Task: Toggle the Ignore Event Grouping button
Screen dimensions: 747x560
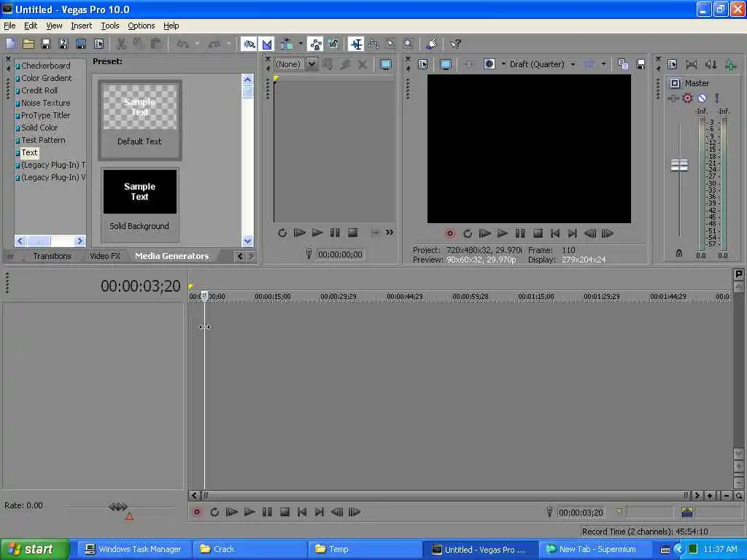Action: pyautogui.click(x=333, y=44)
